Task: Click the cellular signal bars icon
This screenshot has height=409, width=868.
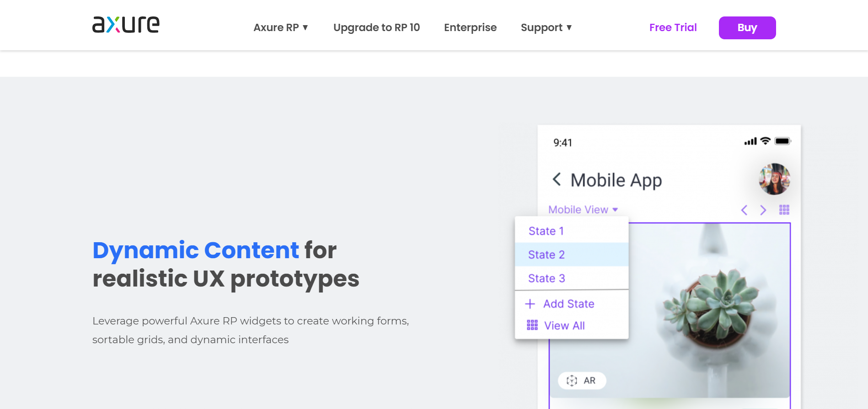Action: (x=750, y=142)
